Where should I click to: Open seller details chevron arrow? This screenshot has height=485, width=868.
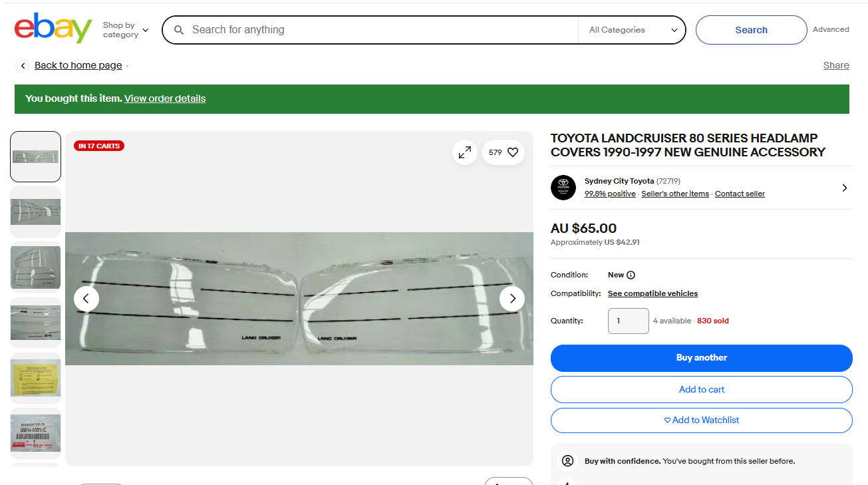click(844, 188)
